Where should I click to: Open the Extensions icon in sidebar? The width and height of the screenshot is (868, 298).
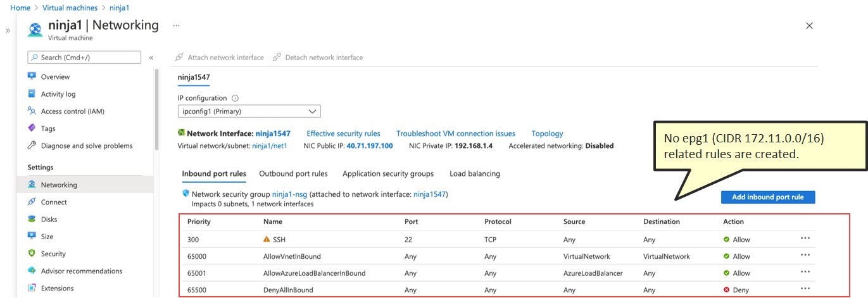(x=32, y=287)
